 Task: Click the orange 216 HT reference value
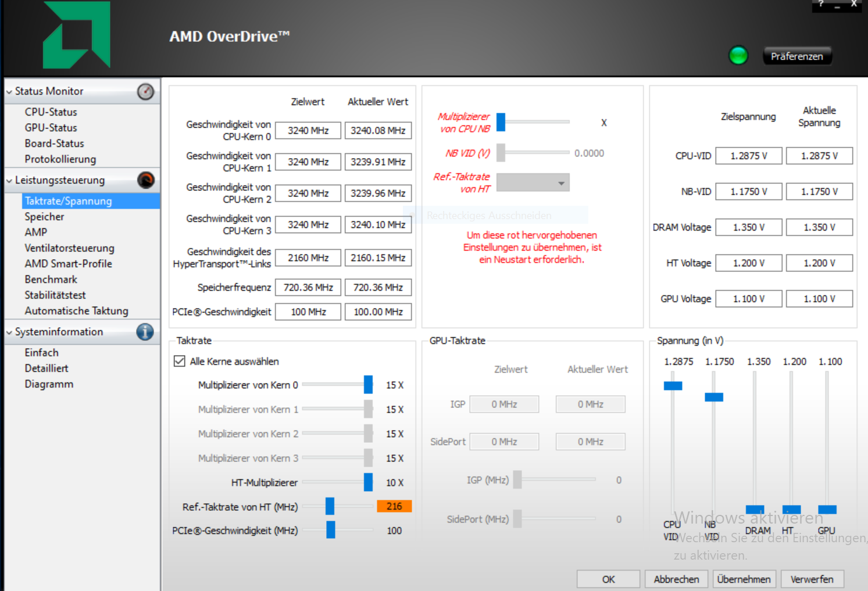[394, 506]
